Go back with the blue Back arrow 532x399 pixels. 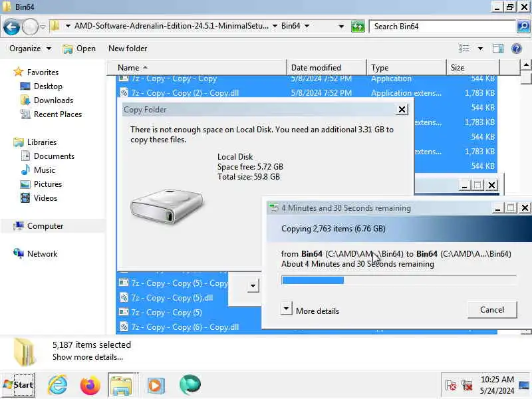pyautogui.click(x=11, y=27)
